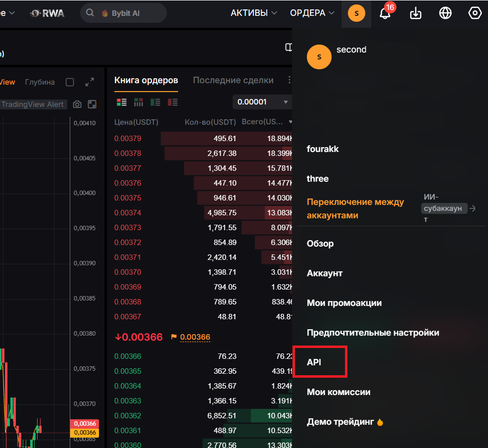This screenshot has height=448, width=488.
Task: Click the last price ↓0.00366
Action: click(139, 337)
